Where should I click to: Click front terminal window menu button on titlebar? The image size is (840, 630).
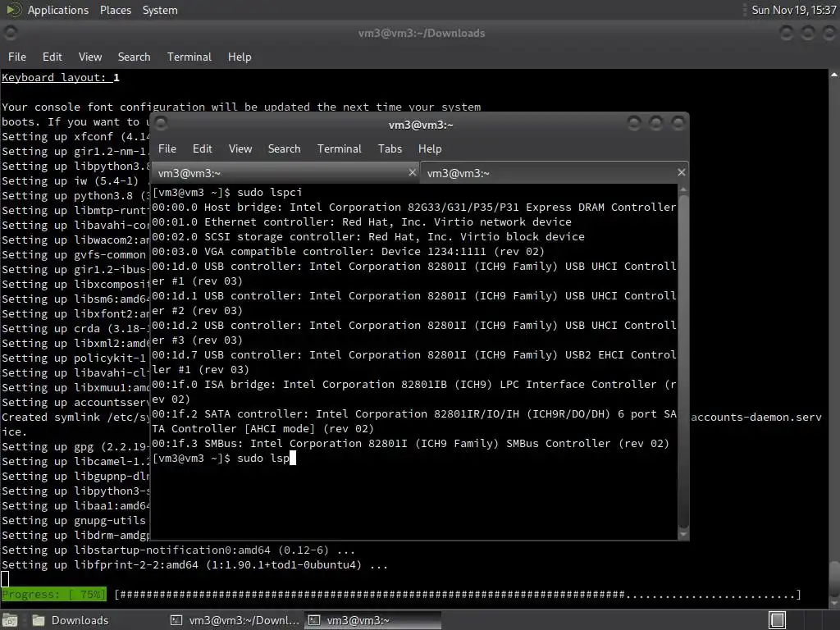point(162,123)
